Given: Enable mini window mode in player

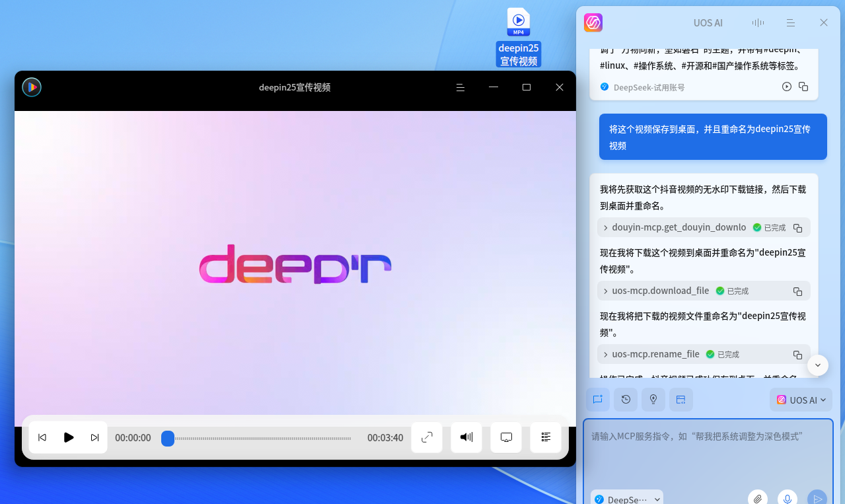Looking at the screenshot, I should (x=506, y=437).
